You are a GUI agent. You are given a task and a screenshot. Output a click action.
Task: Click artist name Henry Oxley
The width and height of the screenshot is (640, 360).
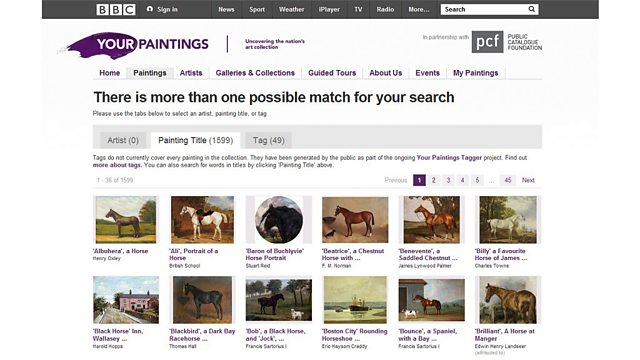tap(107, 258)
